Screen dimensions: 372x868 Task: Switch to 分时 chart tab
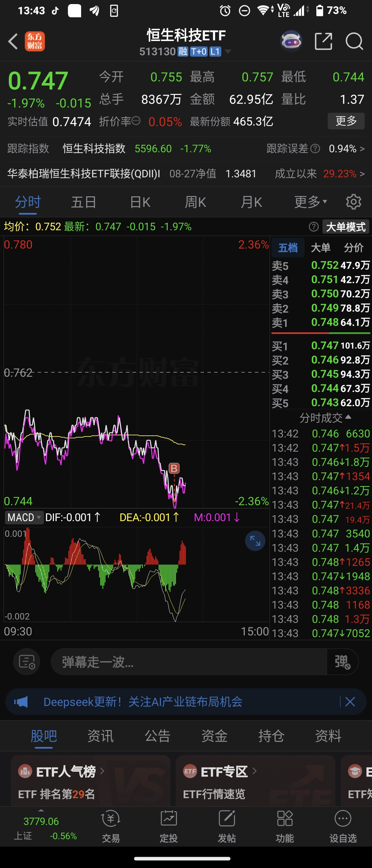tap(28, 202)
